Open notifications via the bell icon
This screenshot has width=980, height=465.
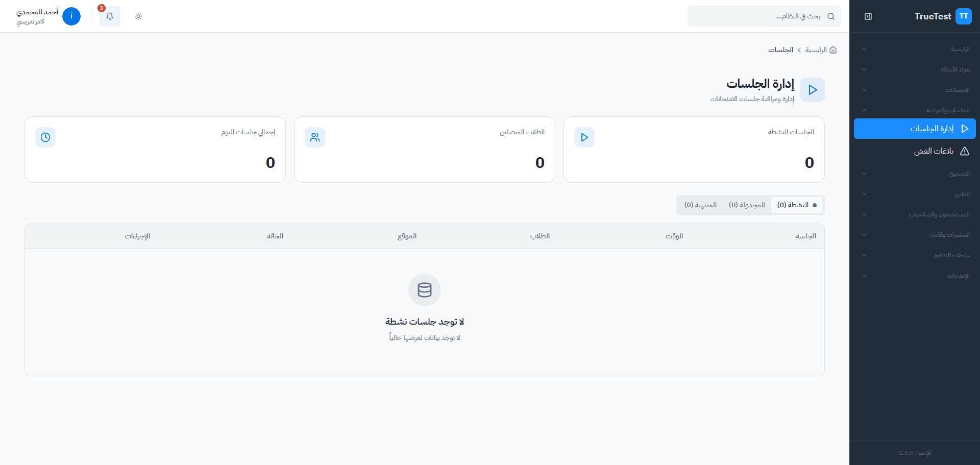[x=110, y=16]
